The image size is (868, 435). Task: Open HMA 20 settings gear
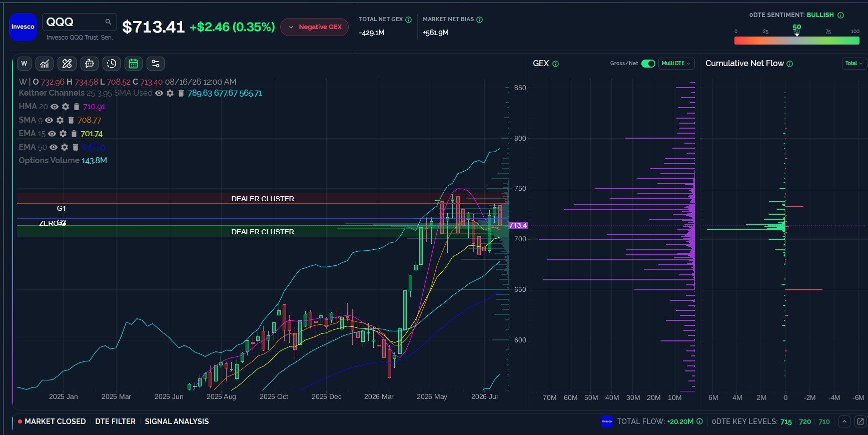tap(66, 107)
